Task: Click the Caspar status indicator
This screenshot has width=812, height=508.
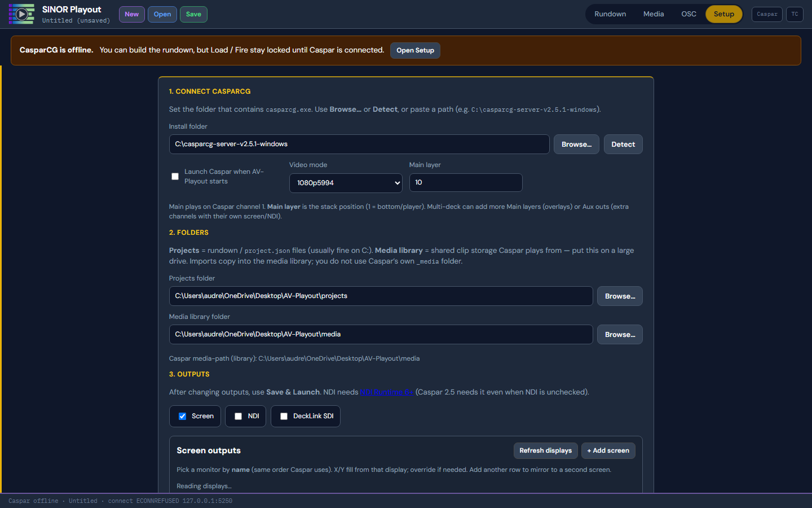Action: [x=767, y=14]
